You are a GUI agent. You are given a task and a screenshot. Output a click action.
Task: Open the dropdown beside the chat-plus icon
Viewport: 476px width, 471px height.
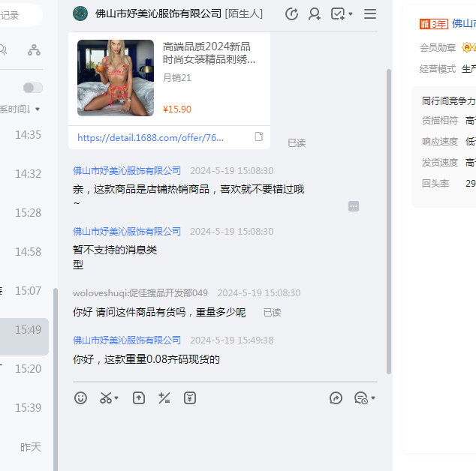click(x=351, y=14)
